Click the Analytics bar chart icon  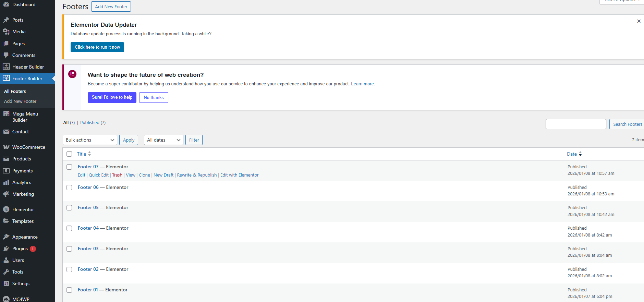(x=6, y=182)
